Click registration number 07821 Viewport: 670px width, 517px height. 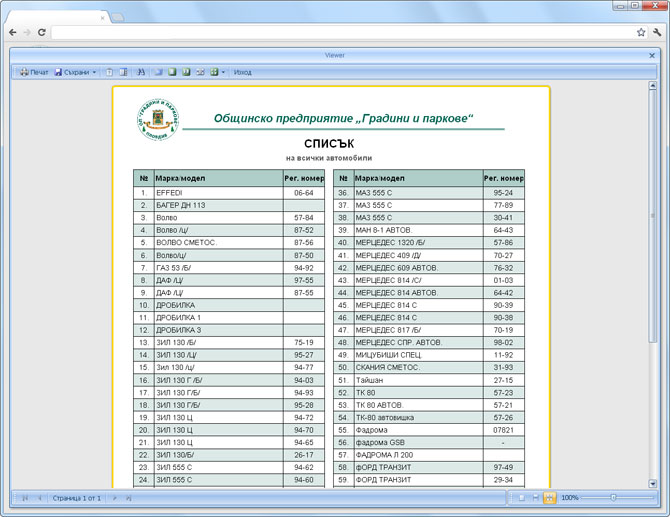[503, 430]
